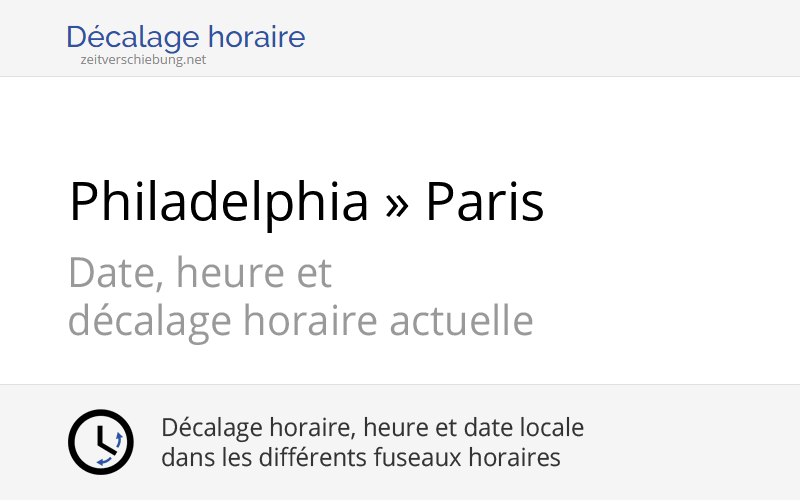Click the » separator between the city names
800x500 pixels.
point(397,201)
